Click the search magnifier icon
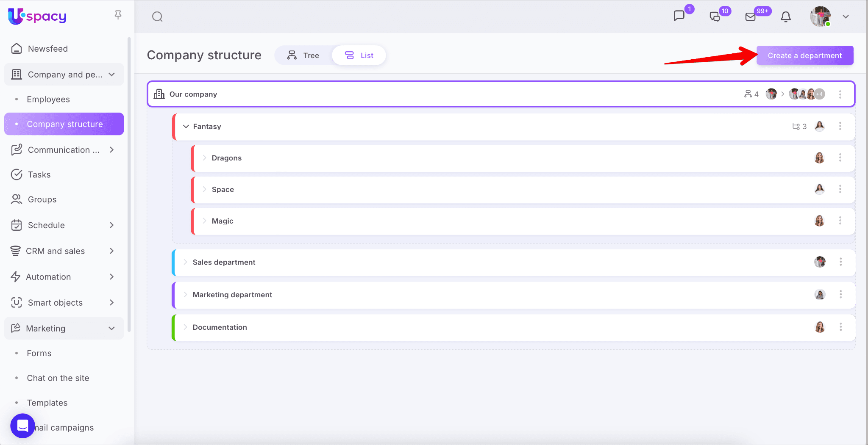Viewport: 868px width, 445px height. coord(157,17)
